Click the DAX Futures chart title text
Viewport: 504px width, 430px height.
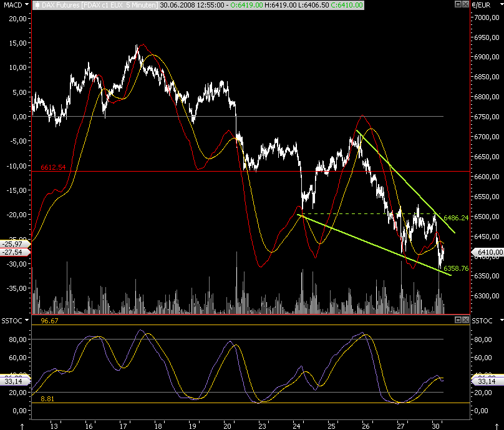click(100, 5)
